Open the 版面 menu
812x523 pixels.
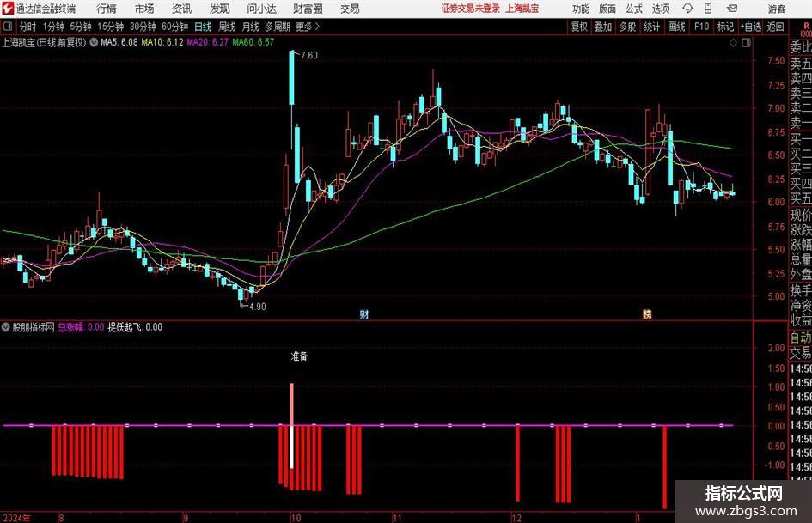click(x=607, y=9)
